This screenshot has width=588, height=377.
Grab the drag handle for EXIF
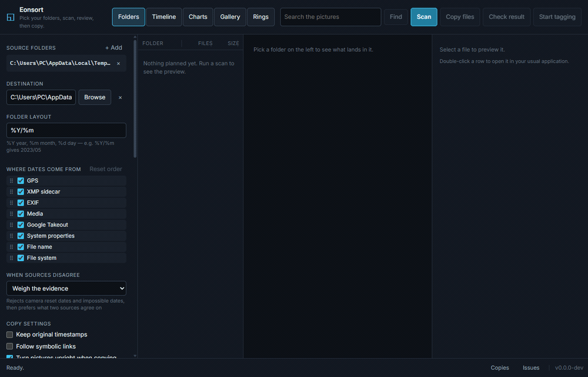point(11,203)
